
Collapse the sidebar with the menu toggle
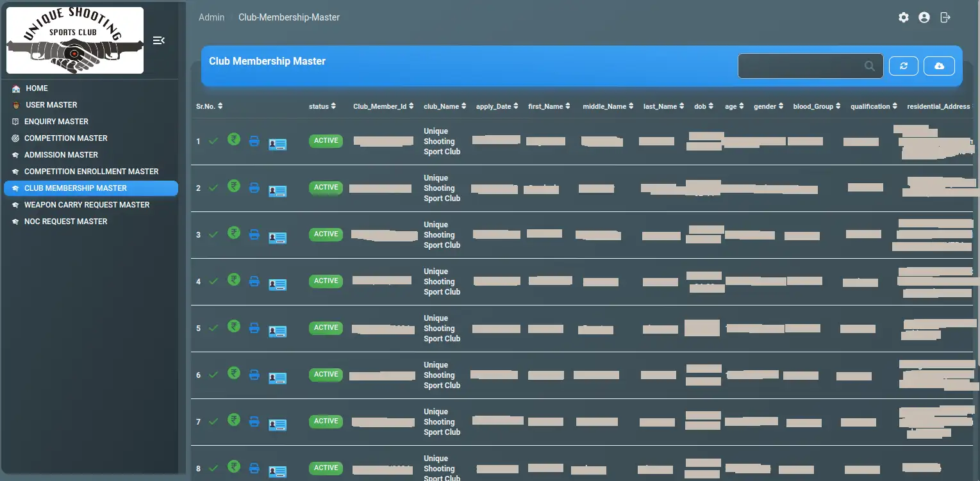[159, 40]
